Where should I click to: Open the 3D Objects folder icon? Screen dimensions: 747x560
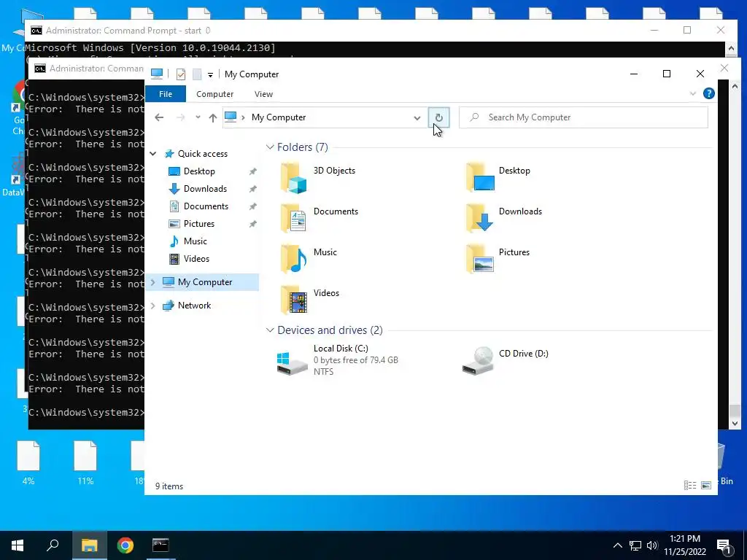293,178
